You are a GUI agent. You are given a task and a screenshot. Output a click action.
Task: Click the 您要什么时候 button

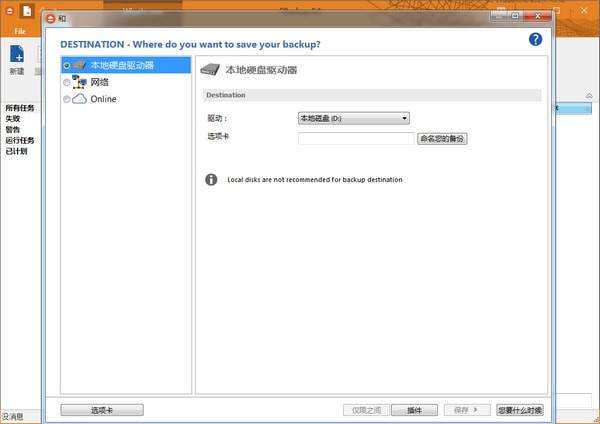coord(519,410)
